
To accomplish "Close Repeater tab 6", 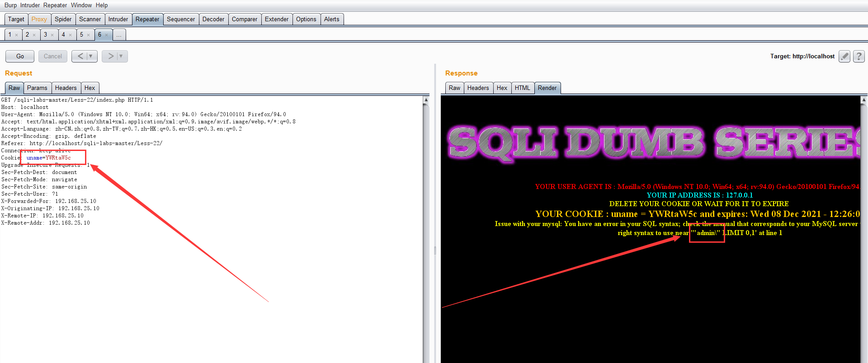I will click(x=107, y=35).
